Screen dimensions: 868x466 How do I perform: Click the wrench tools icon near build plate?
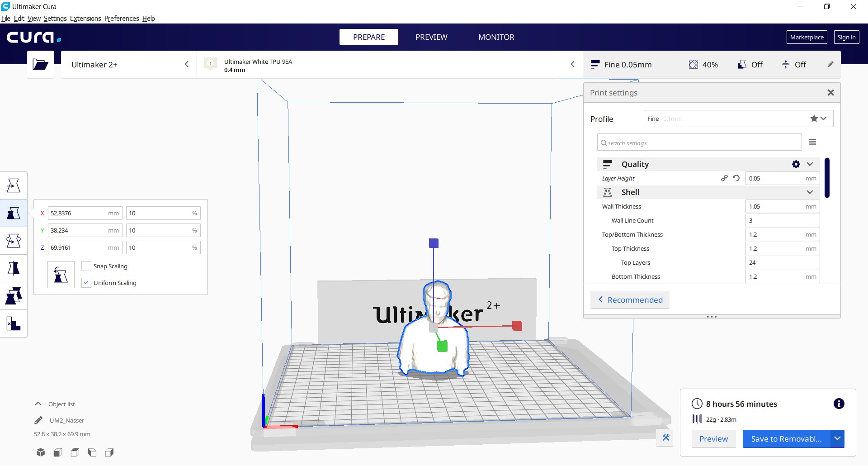point(665,437)
